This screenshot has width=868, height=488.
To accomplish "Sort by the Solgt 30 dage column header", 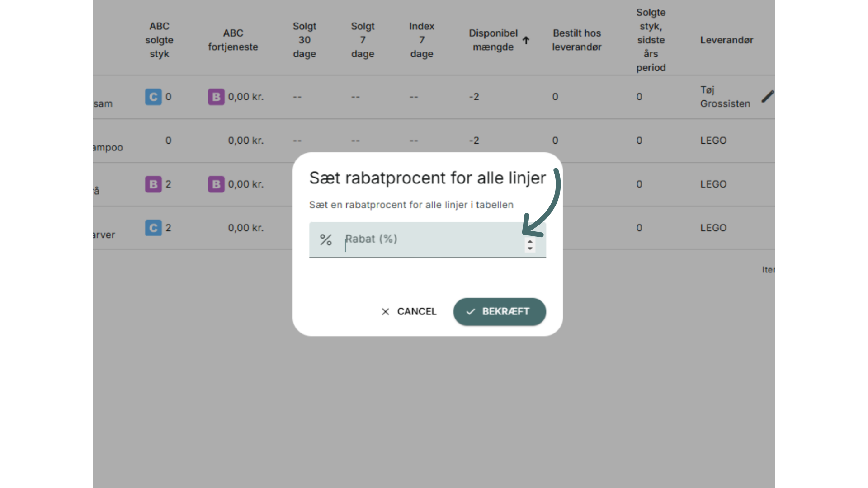I will click(304, 40).
